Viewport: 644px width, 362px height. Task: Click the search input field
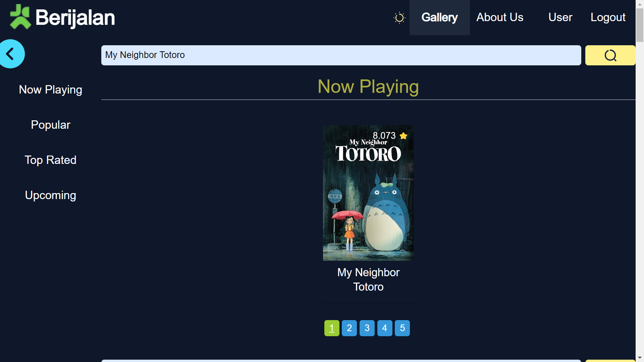pos(341,55)
